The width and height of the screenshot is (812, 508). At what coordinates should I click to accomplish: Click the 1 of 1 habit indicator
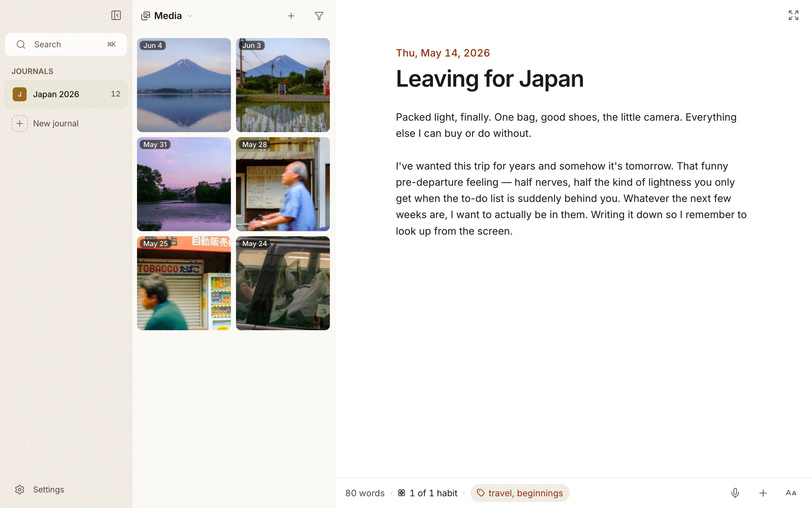[x=428, y=493]
